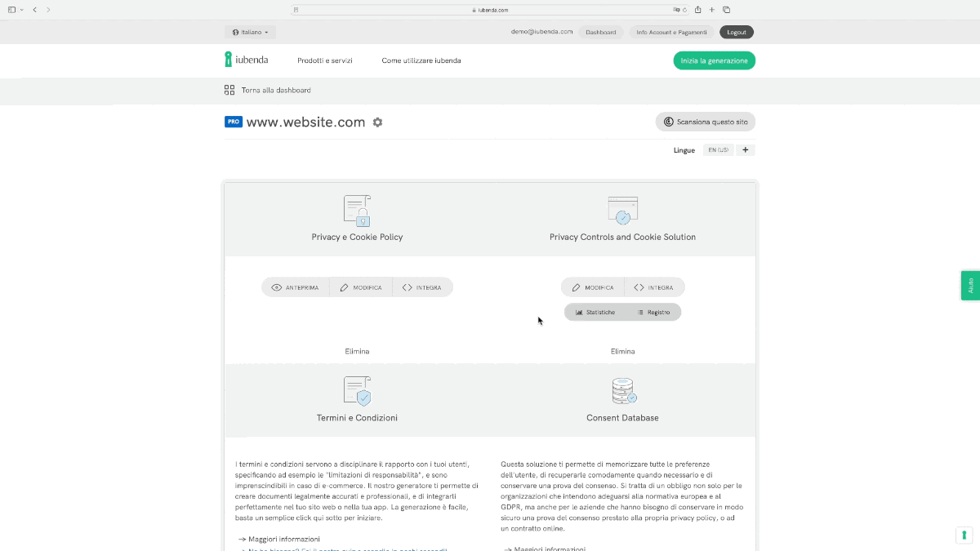This screenshot has height=551, width=980.
Task: Click Elimina under Privacy e Cookie Policy
Action: tap(357, 351)
